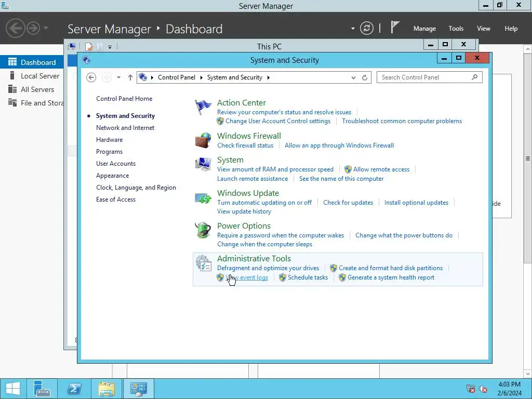Click the taskbar clock and date
The height and width of the screenshot is (399, 532).
coord(509,389)
